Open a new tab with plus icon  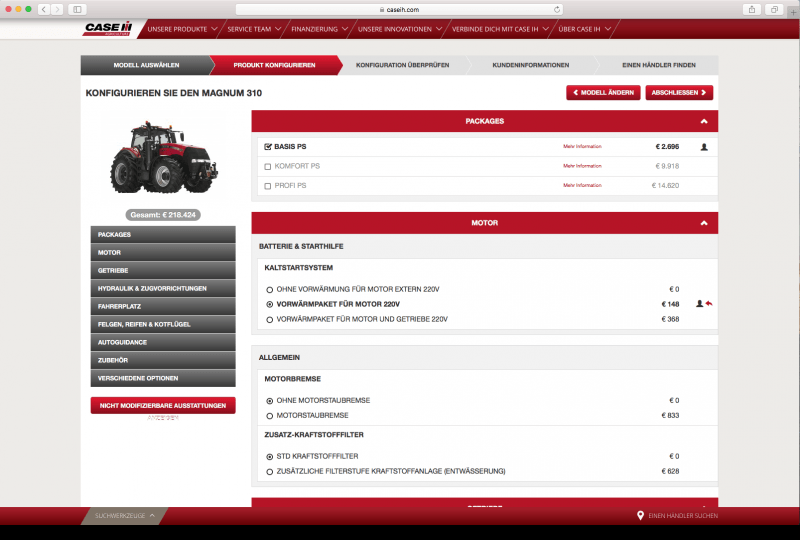coord(793,12)
